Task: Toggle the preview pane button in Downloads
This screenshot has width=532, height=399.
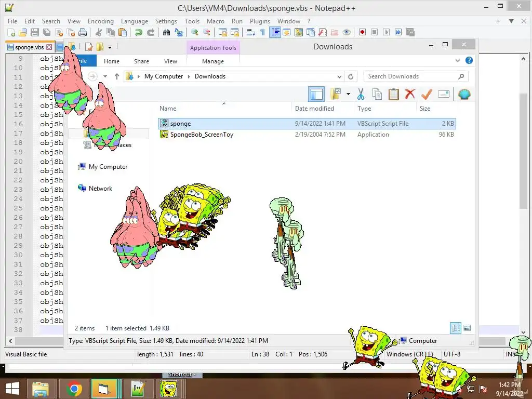Action: click(316, 94)
